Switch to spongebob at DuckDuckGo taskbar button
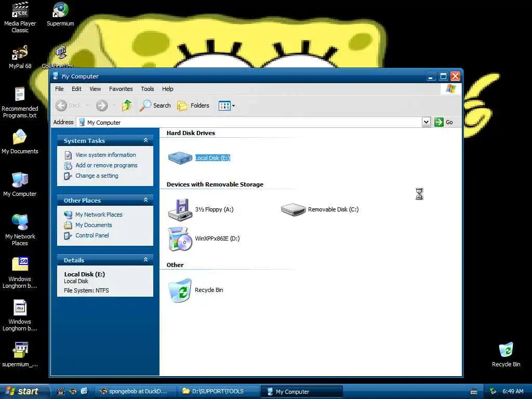The height and width of the screenshot is (399, 532). [x=135, y=392]
